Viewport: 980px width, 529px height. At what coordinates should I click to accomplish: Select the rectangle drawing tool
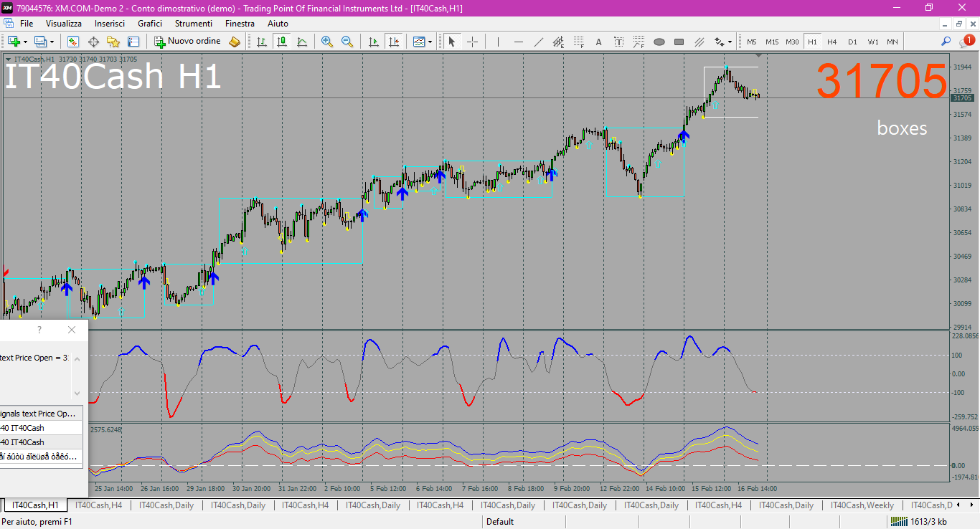[679, 42]
